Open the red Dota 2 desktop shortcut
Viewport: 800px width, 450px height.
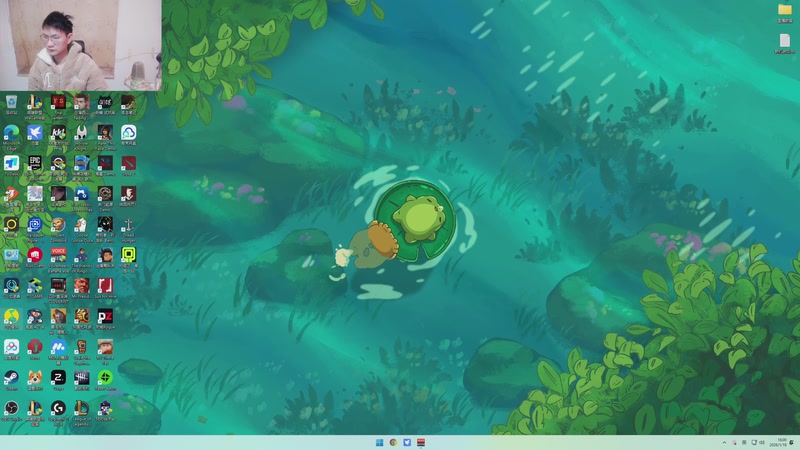click(x=128, y=164)
